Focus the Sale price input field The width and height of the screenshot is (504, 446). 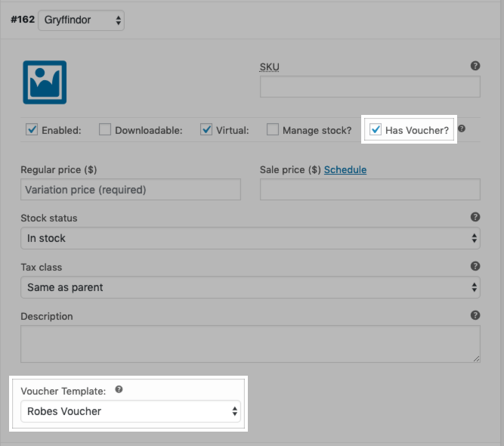370,190
